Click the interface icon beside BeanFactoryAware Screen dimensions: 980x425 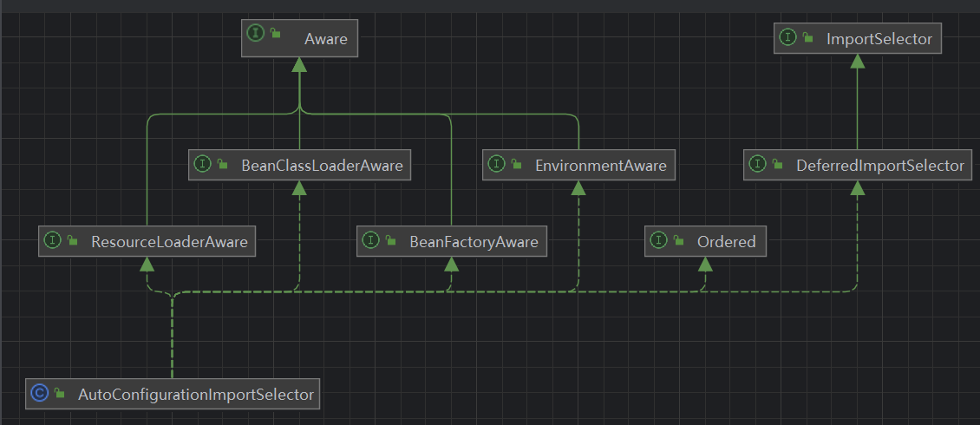click(x=371, y=241)
